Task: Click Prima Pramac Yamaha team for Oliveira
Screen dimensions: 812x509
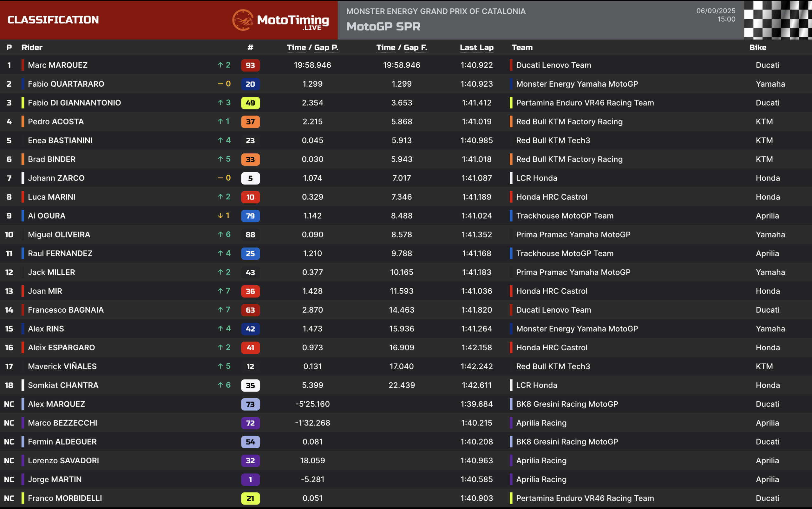Action: point(573,235)
